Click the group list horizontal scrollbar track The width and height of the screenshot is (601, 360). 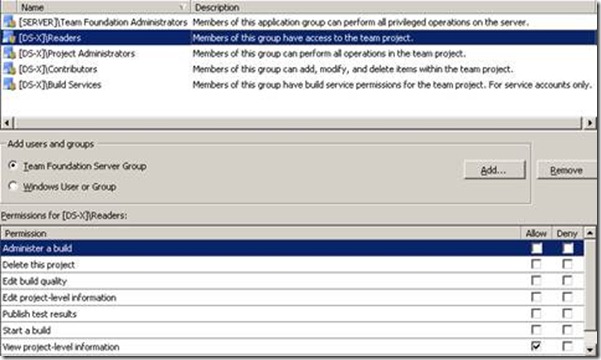pyautogui.click(x=297, y=123)
